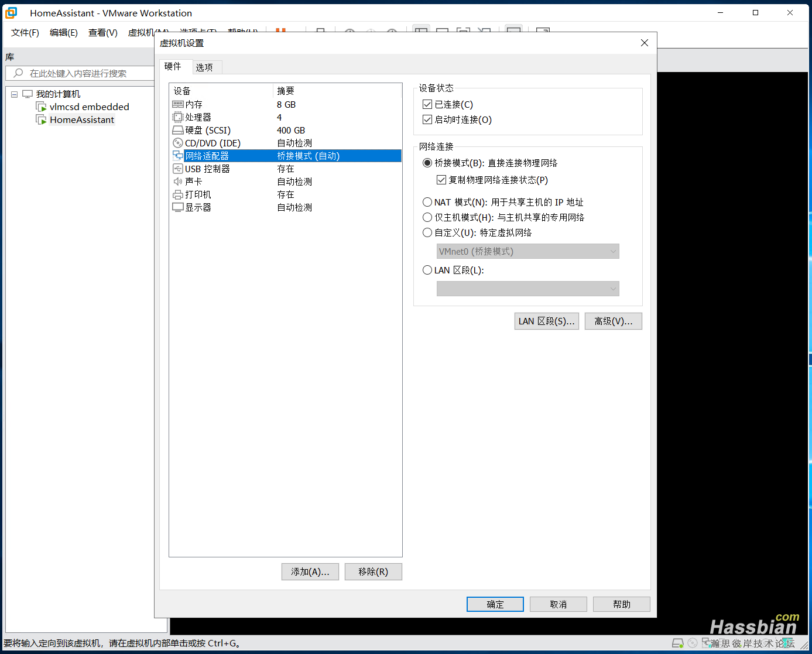Screen dimensions: 812x654
Task: Click the 高级(V)... button
Action: tap(614, 321)
